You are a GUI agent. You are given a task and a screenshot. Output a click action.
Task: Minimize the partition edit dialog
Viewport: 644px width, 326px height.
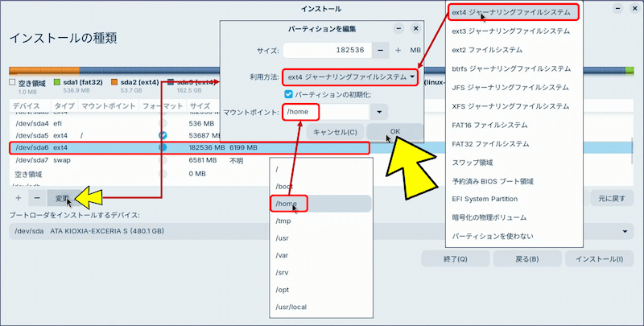[399, 28]
